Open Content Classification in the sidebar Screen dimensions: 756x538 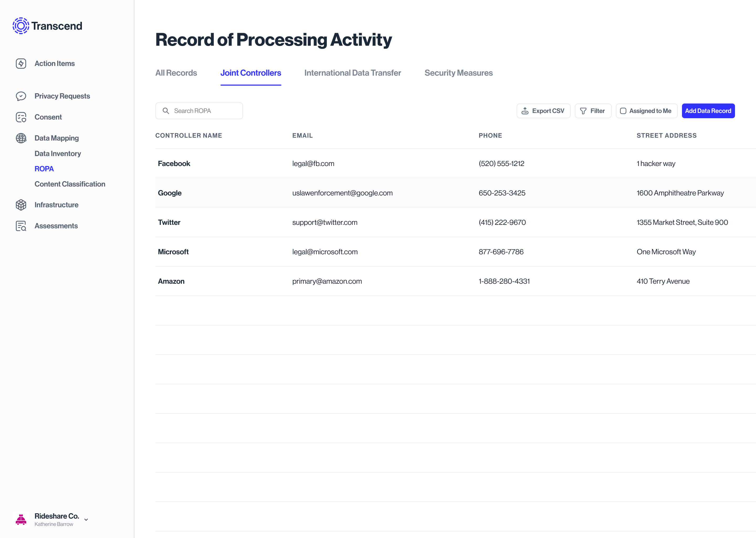click(70, 184)
